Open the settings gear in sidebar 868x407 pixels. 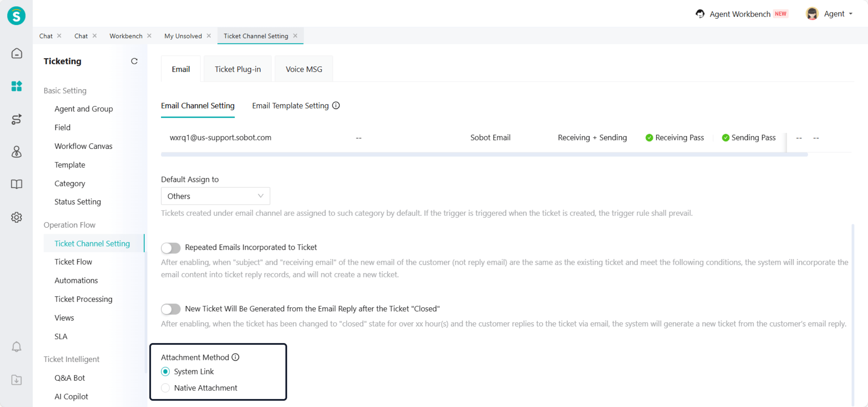point(16,217)
